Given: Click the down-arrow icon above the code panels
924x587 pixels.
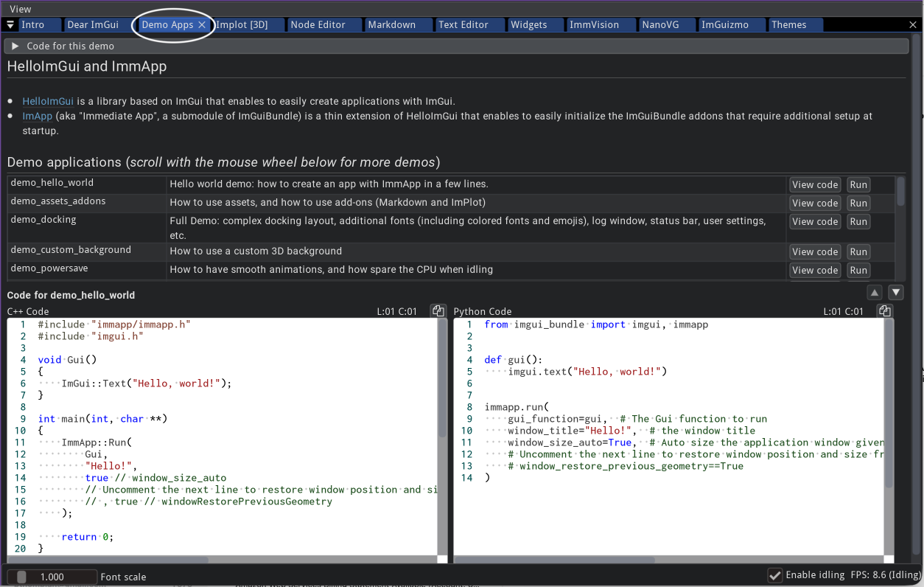Looking at the screenshot, I should [x=895, y=292].
